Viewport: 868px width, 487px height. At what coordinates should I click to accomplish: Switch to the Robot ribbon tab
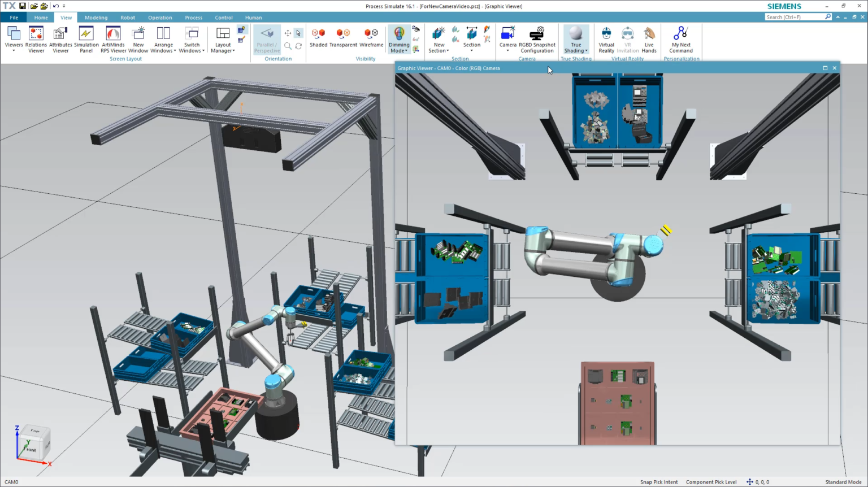click(x=127, y=17)
